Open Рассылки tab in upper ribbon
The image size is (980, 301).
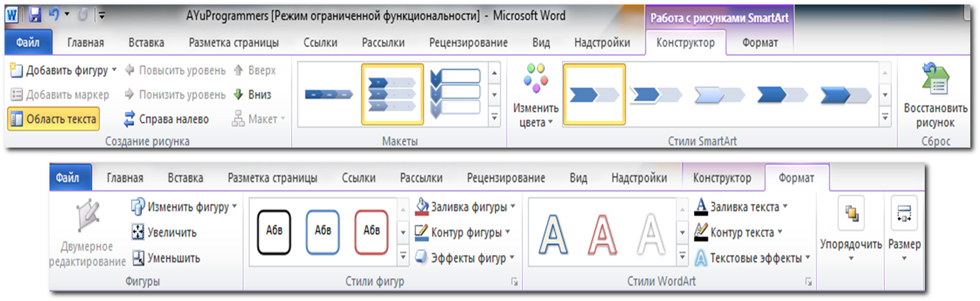(383, 43)
